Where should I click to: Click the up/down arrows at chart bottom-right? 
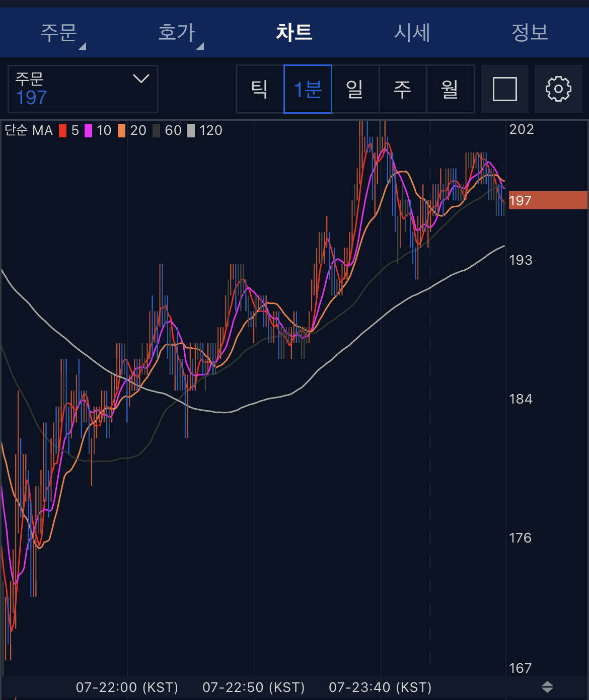[547, 687]
